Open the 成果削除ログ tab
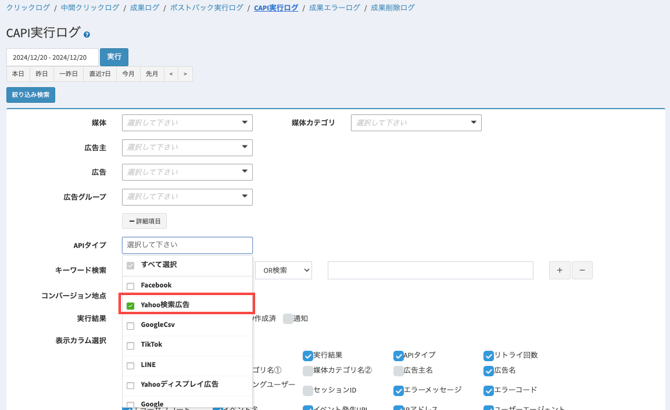This screenshot has height=410, width=670. pos(392,8)
